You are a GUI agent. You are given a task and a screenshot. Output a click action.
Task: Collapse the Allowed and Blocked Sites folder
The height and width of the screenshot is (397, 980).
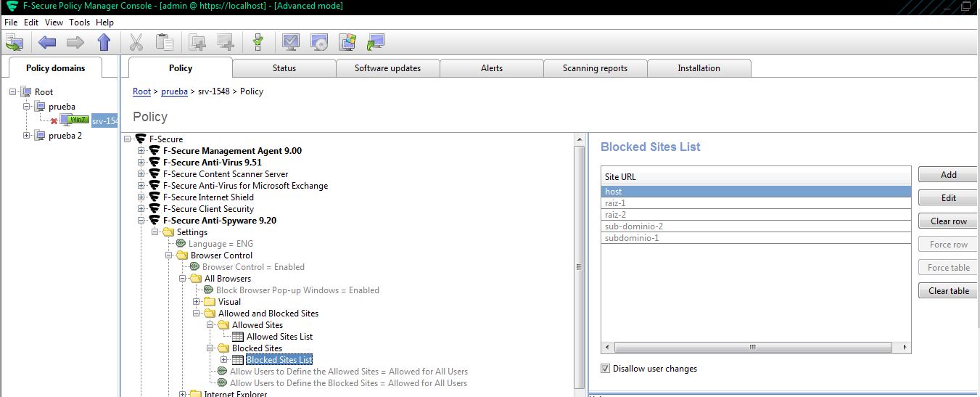[x=197, y=314]
